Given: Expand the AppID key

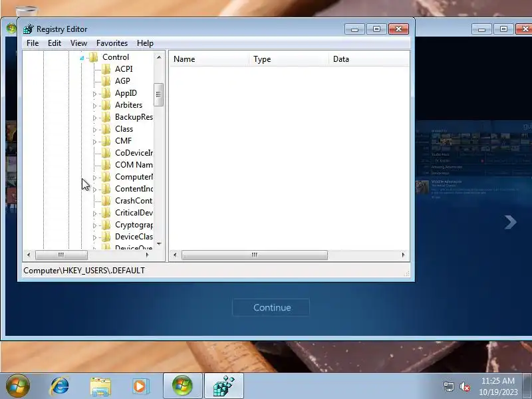Looking at the screenshot, I should (x=94, y=94).
